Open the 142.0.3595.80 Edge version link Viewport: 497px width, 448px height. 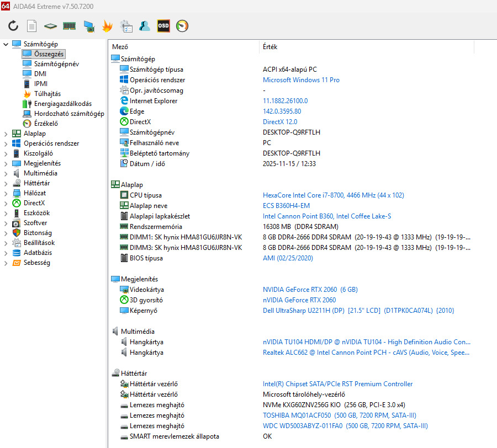tap(282, 111)
